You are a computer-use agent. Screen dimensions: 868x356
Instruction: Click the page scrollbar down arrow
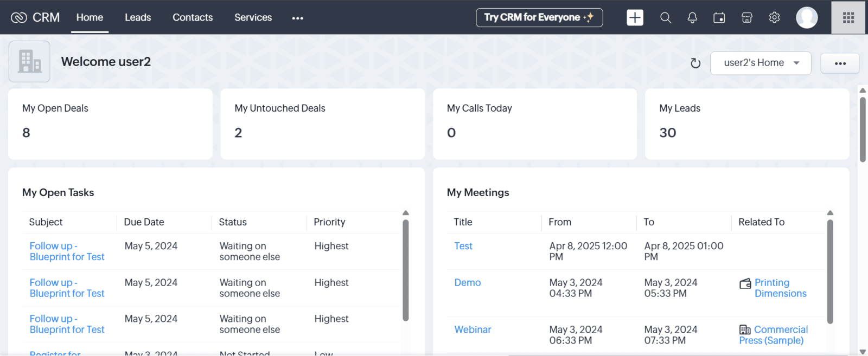click(x=863, y=352)
